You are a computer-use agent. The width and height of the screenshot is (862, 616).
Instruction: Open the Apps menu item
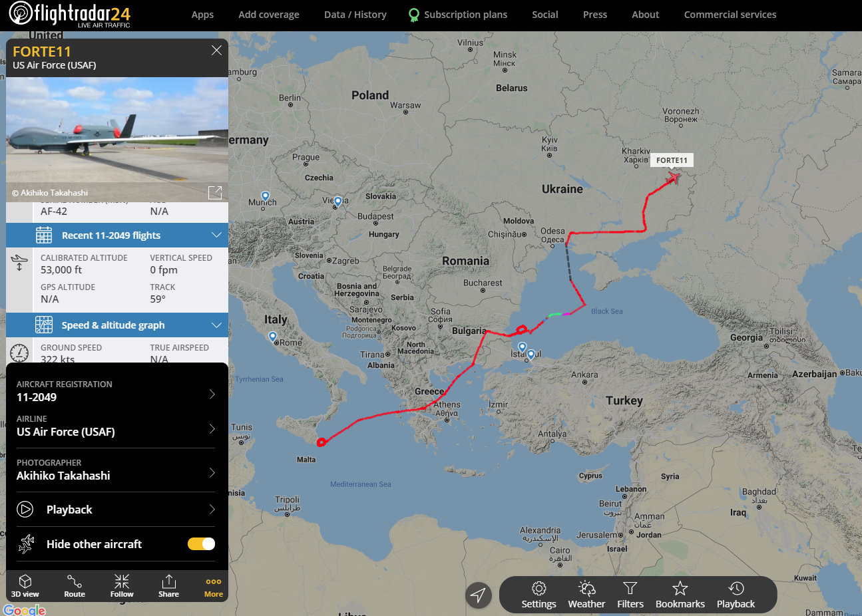click(202, 15)
